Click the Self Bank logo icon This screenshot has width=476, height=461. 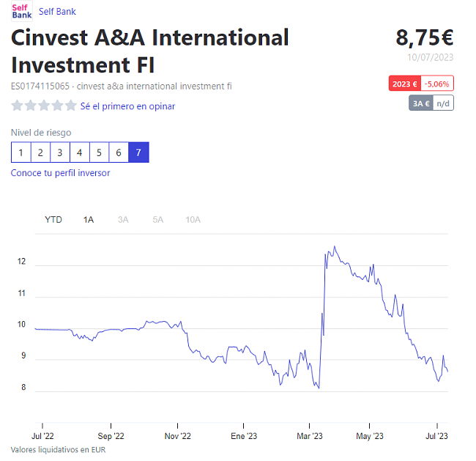point(22,11)
